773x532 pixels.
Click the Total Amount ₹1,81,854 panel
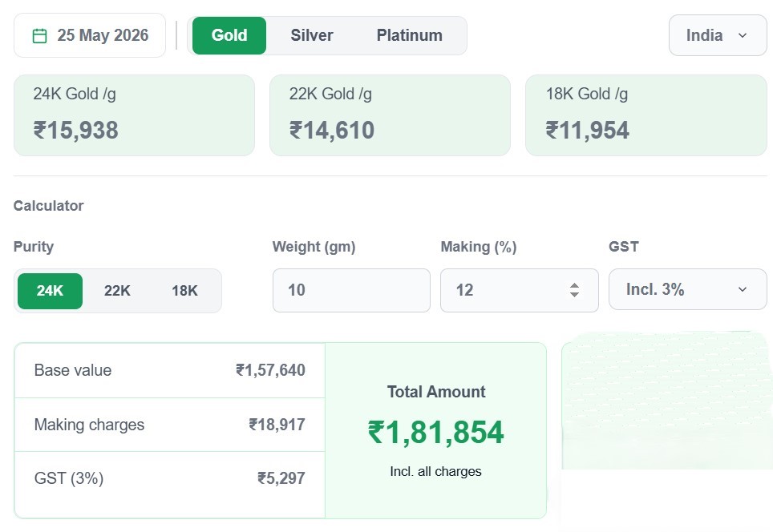435,430
